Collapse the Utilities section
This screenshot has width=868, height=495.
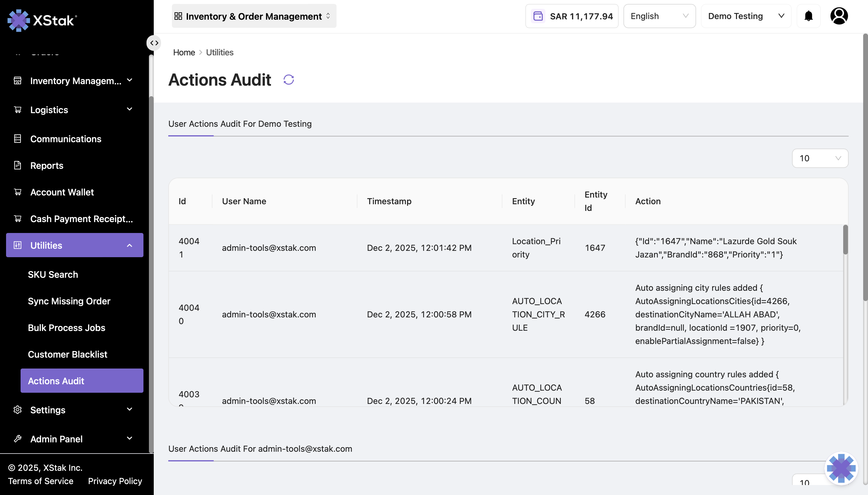pyautogui.click(x=129, y=245)
